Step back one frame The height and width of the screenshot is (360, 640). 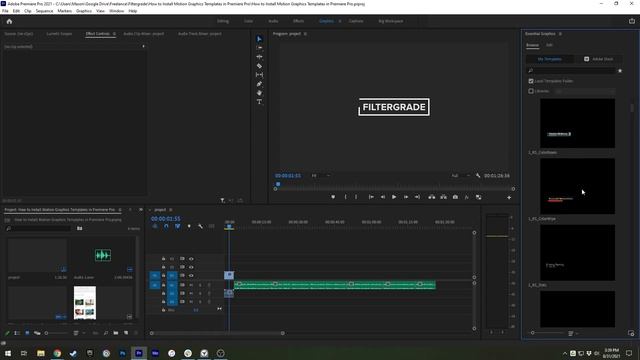382,197
